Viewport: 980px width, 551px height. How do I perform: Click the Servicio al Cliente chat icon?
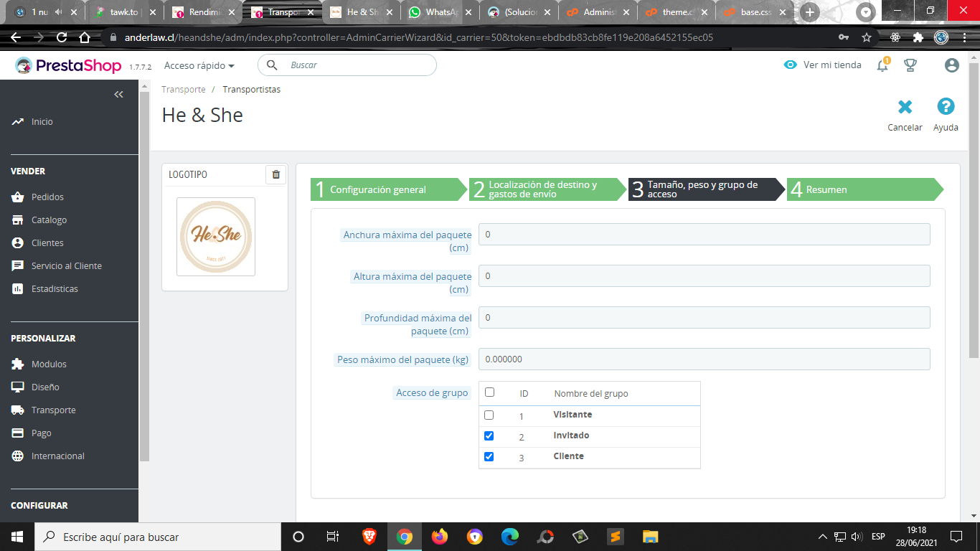18,265
